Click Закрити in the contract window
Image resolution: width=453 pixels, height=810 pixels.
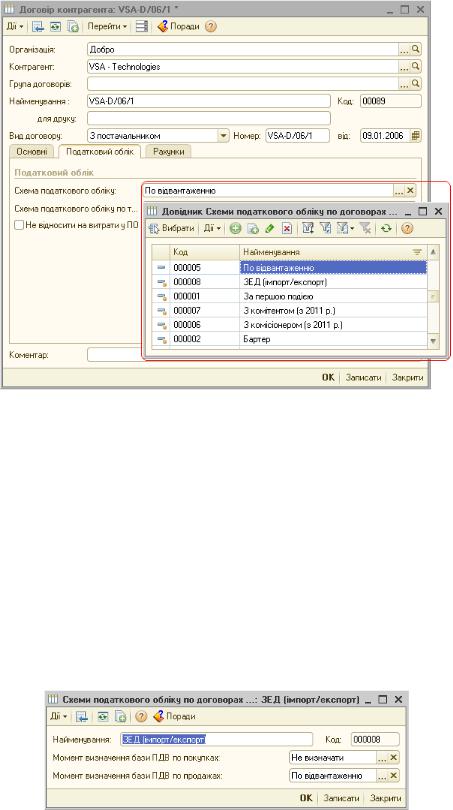click(408, 378)
